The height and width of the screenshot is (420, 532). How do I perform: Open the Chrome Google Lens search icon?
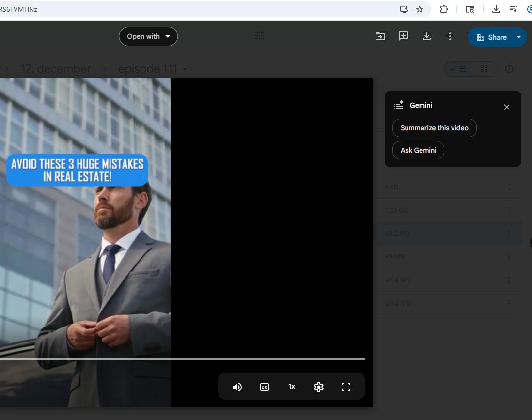point(470,10)
